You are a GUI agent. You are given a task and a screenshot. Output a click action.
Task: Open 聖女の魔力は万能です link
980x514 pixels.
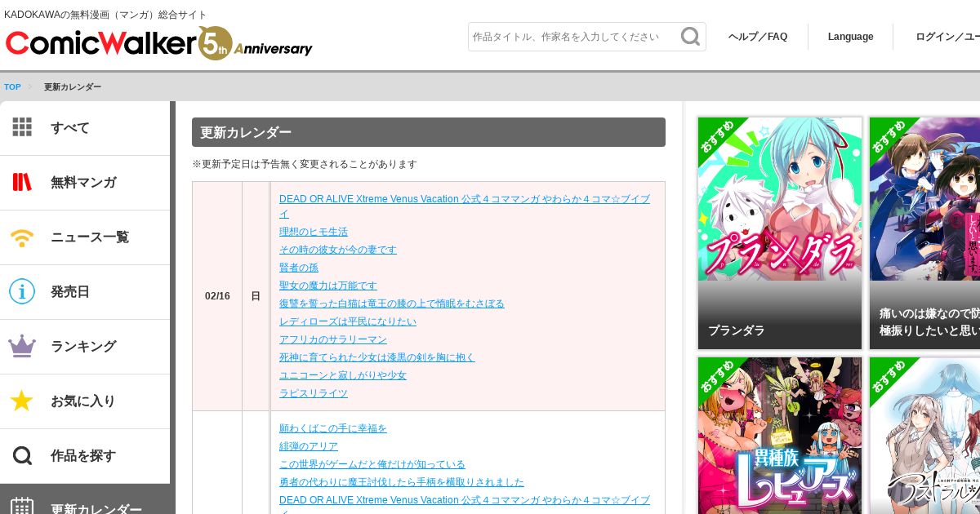tap(328, 286)
